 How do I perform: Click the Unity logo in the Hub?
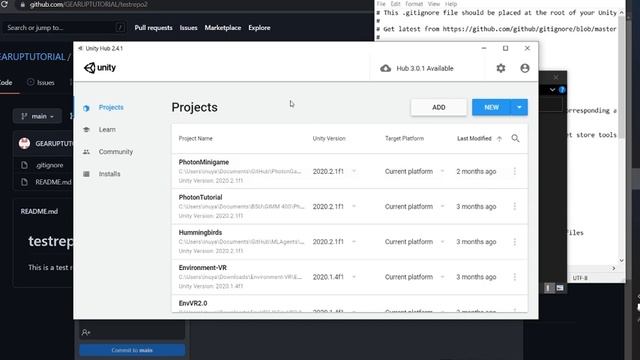pos(100,68)
